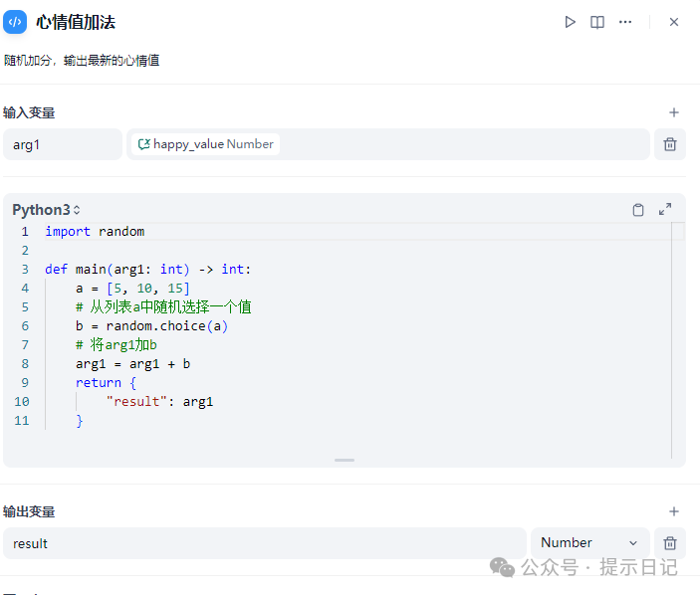Expand code editor to fullscreen
Screen dimensions: 700x595
(x=665, y=209)
